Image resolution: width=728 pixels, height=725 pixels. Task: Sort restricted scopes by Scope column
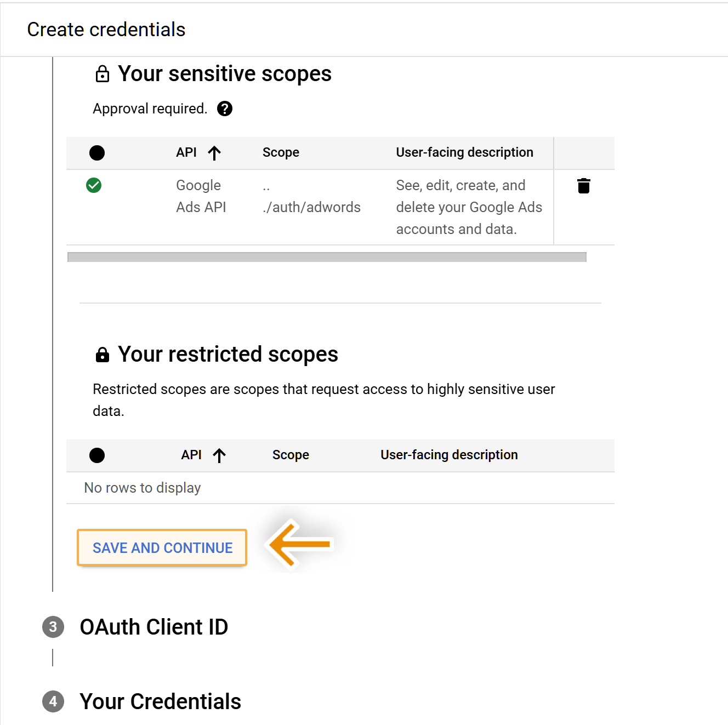pos(291,455)
